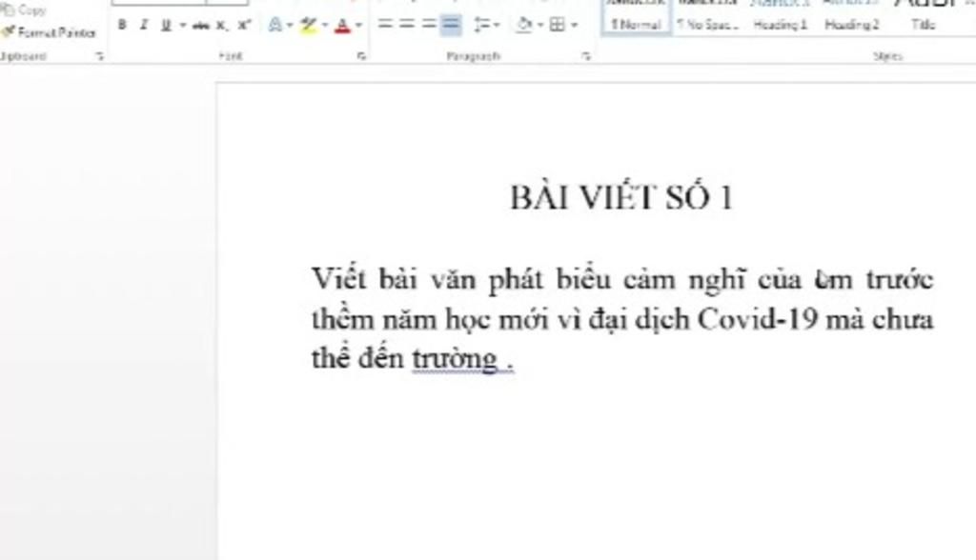This screenshot has width=976, height=560.
Task: Click in the font name box
Action: pyautogui.click(x=159, y=3)
